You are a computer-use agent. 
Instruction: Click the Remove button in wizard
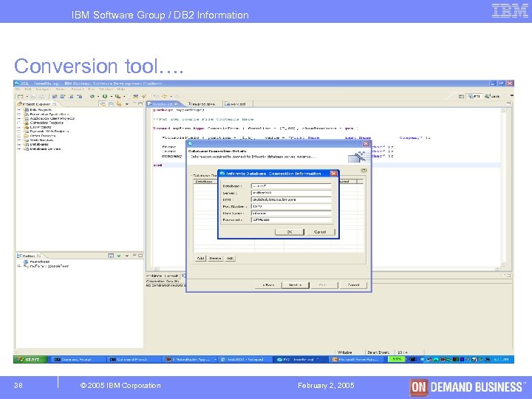tap(215, 258)
